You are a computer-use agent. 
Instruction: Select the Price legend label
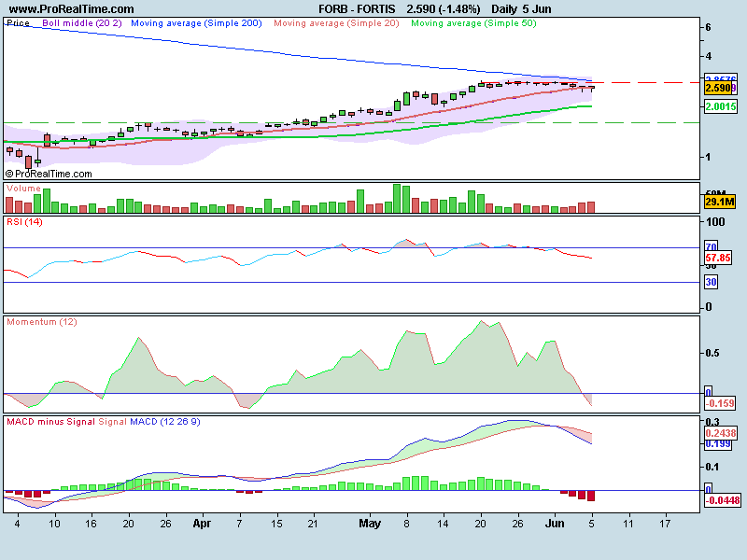(18, 22)
